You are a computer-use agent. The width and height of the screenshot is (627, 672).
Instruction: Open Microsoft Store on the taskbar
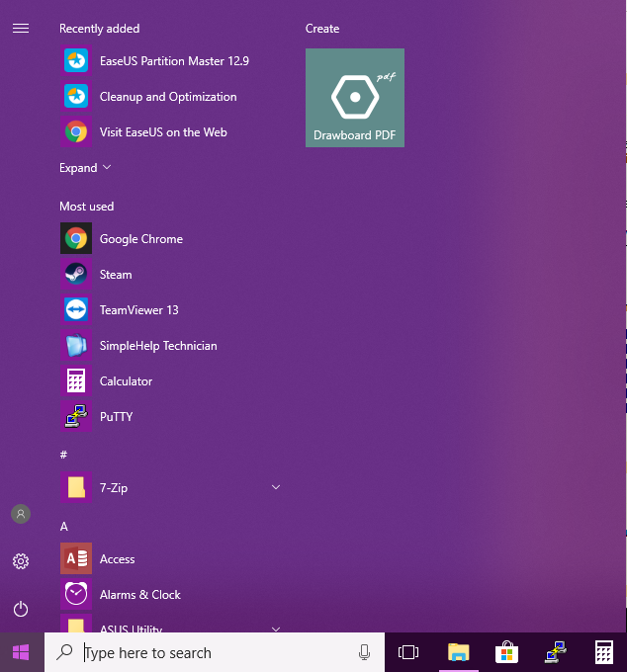pos(506,652)
